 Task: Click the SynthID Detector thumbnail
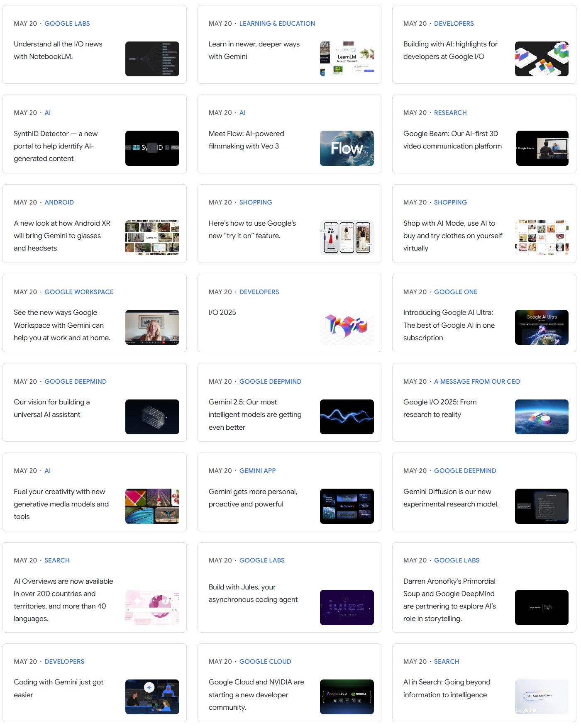[152, 148]
